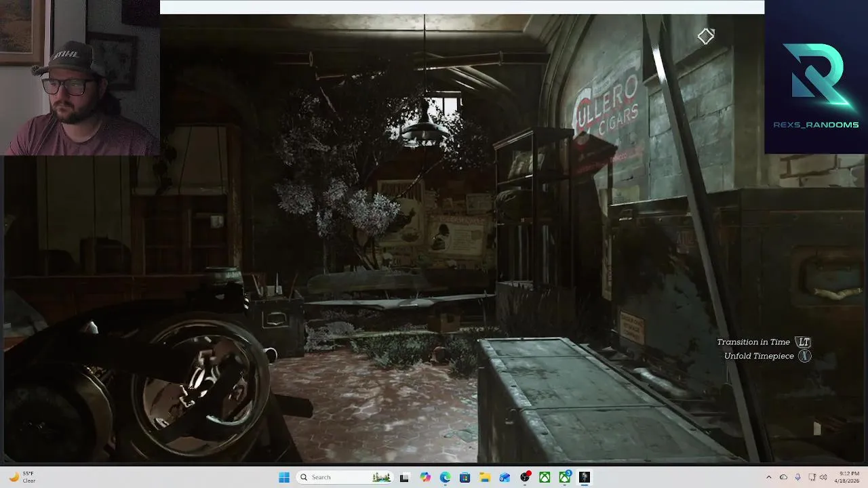The image size is (868, 488).
Task: Open File Explorer from the taskbar
Action: click(485, 477)
